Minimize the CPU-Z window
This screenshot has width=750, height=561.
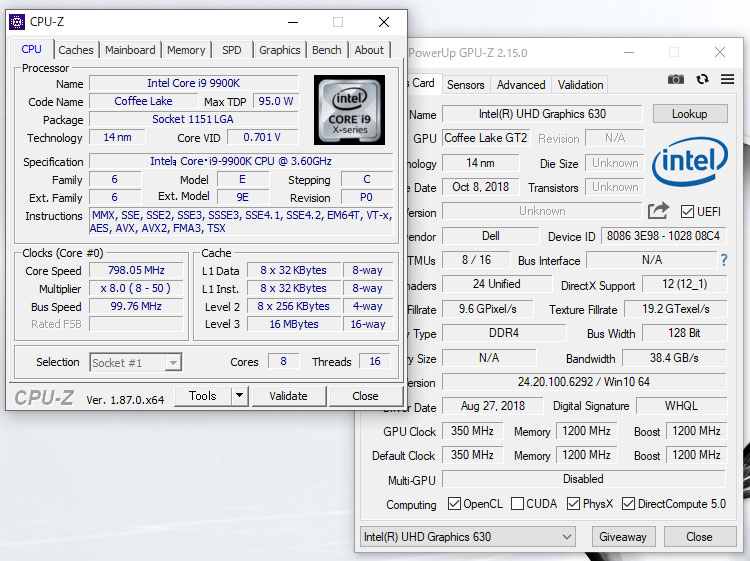pos(293,22)
